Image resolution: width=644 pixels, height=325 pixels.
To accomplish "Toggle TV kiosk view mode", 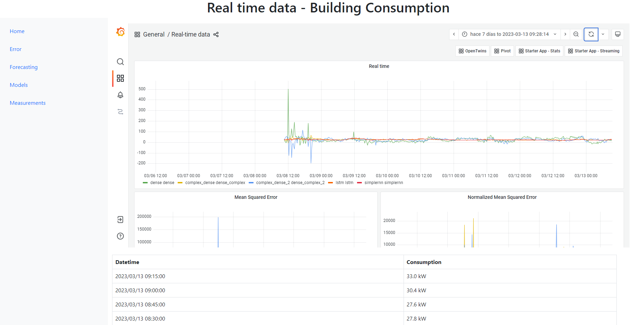I will pyautogui.click(x=618, y=34).
